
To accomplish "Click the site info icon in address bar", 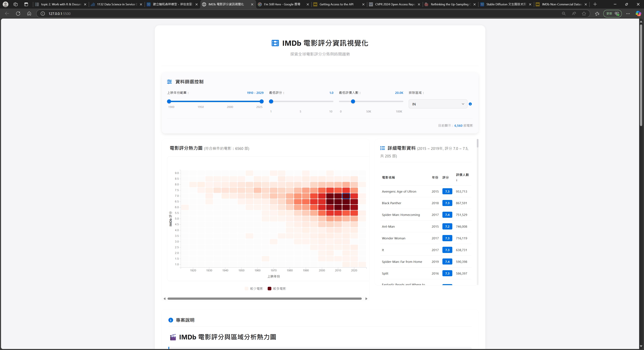I will [43, 13].
